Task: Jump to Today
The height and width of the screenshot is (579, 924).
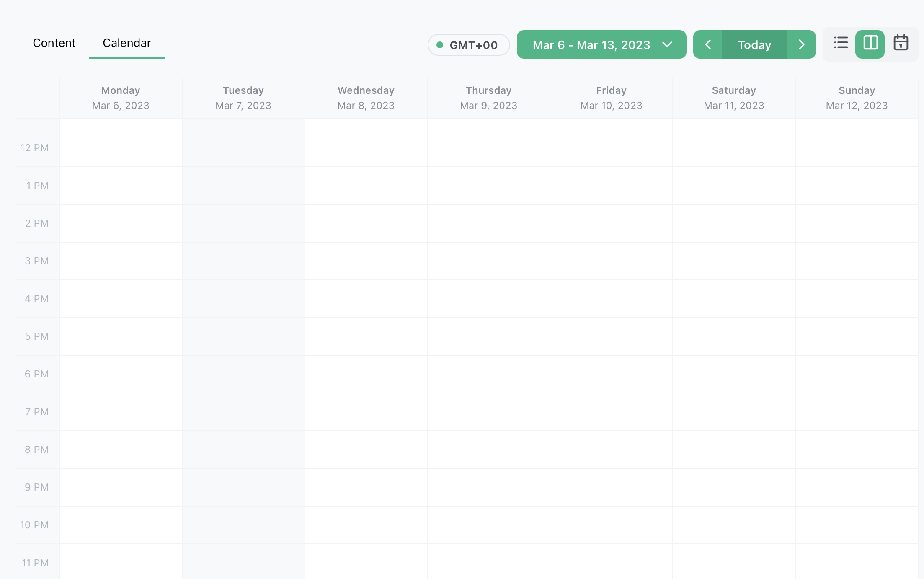Action: tap(754, 44)
